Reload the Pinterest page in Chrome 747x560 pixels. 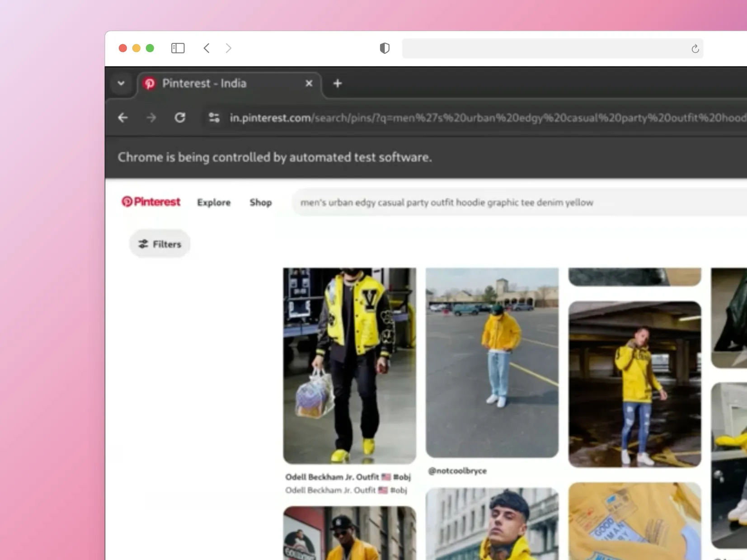(x=180, y=118)
